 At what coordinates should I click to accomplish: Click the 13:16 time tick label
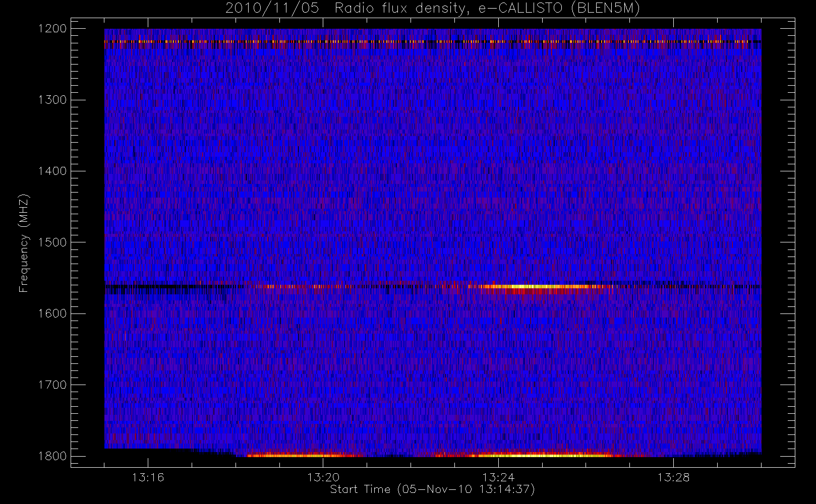coord(148,477)
